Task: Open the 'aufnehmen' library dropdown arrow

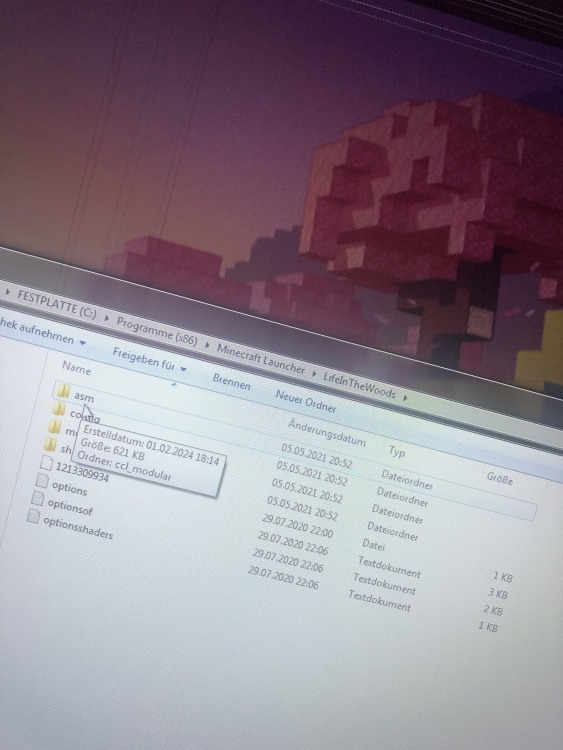Action: pos(82,342)
